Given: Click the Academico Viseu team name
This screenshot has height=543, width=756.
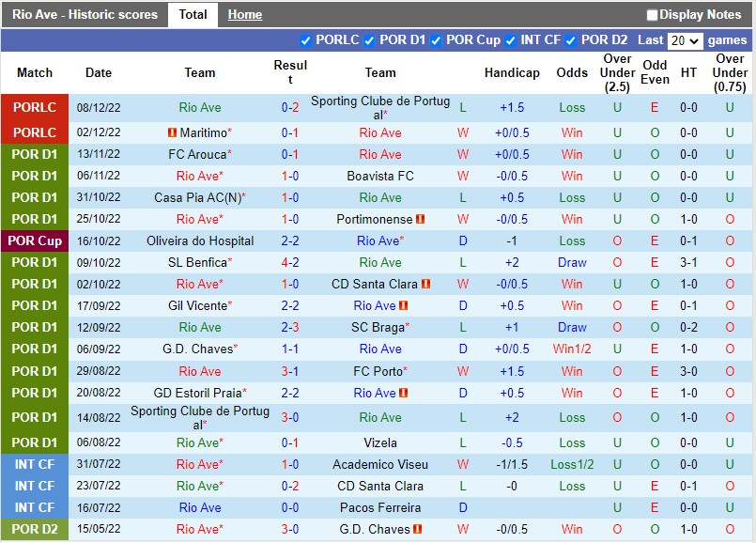Looking at the screenshot, I should click(380, 464).
